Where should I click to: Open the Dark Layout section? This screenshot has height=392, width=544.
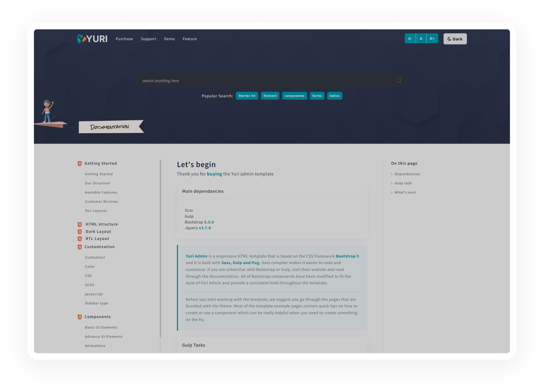point(98,232)
